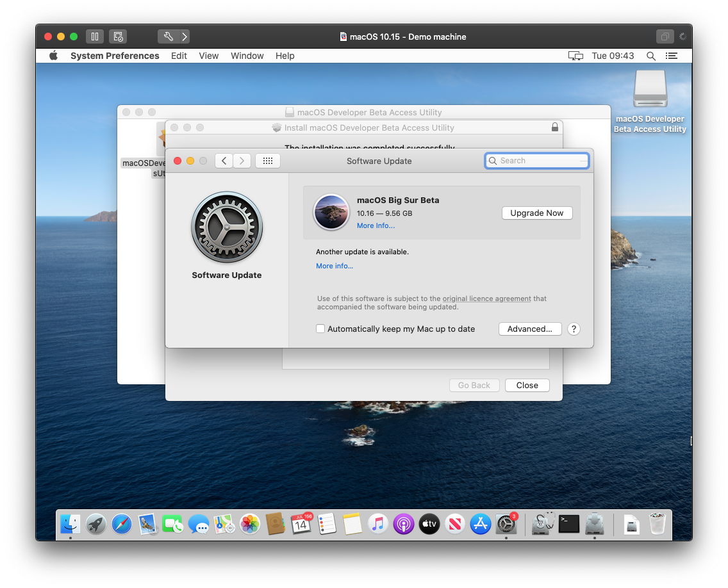Screen dimensions: 728x588
Task: Enable Automatically keep my Mac up to date
Action: point(320,329)
